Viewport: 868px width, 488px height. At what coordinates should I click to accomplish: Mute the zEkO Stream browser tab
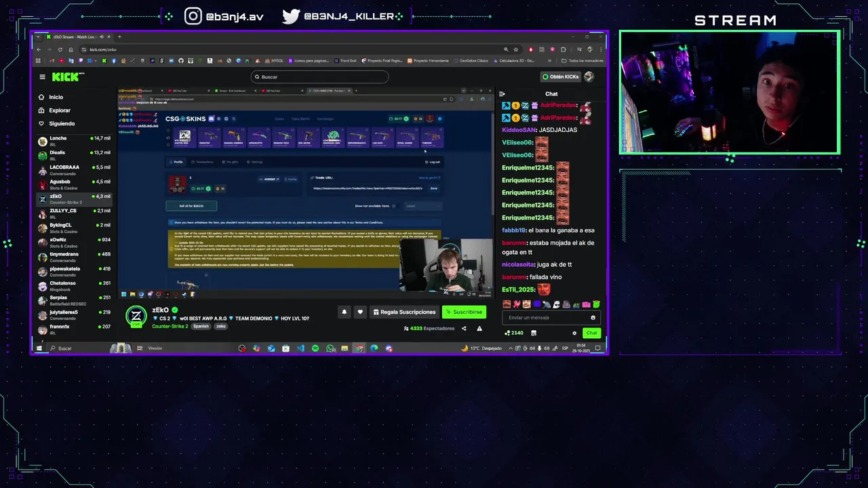pyautogui.click(x=102, y=37)
